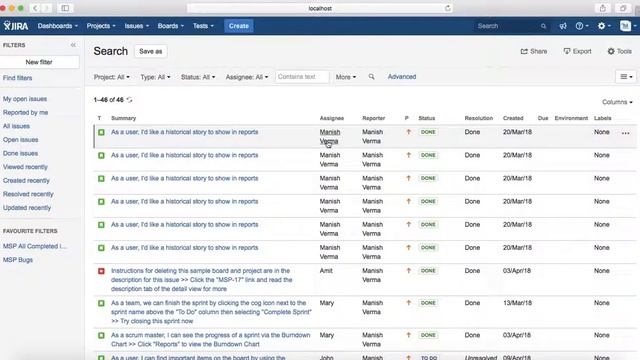
Task: Expand the Type: All dropdown
Action: pos(155,77)
